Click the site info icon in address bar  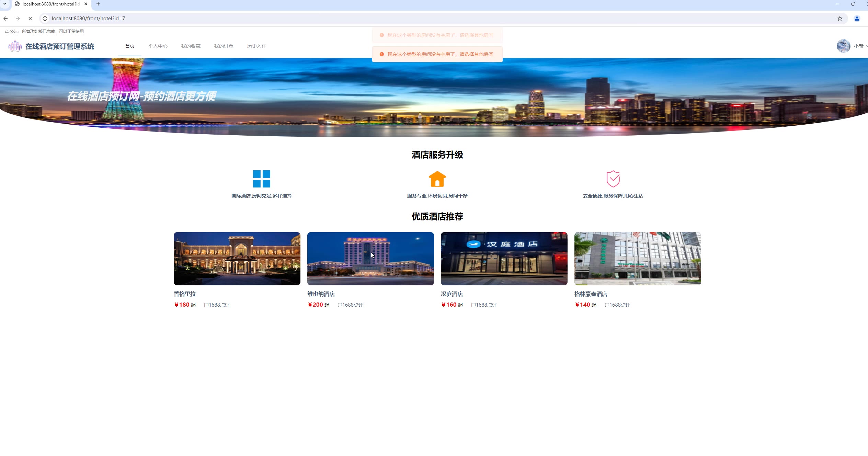click(45, 19)
